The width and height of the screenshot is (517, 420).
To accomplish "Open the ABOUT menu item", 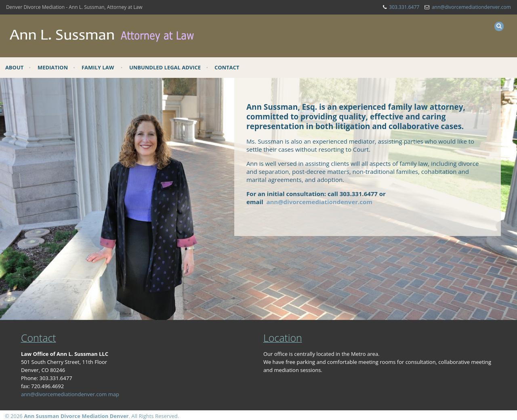I will coord(14,67).
